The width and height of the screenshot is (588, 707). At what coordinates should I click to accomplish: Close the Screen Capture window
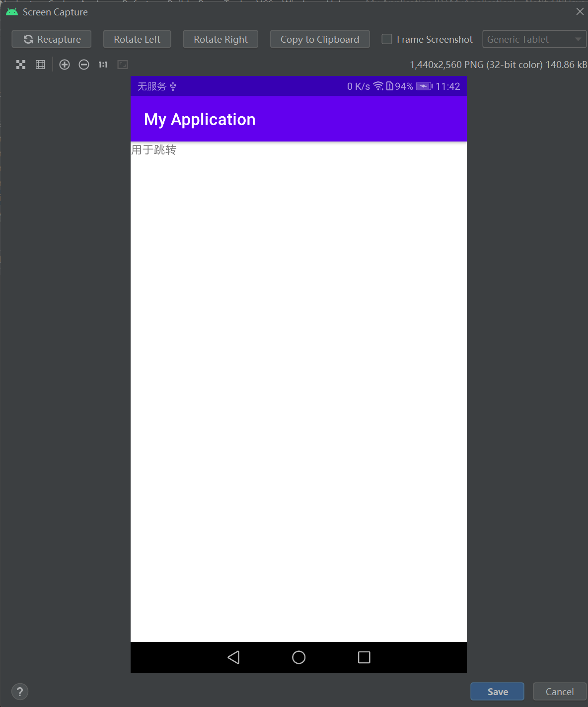(580, 11)
